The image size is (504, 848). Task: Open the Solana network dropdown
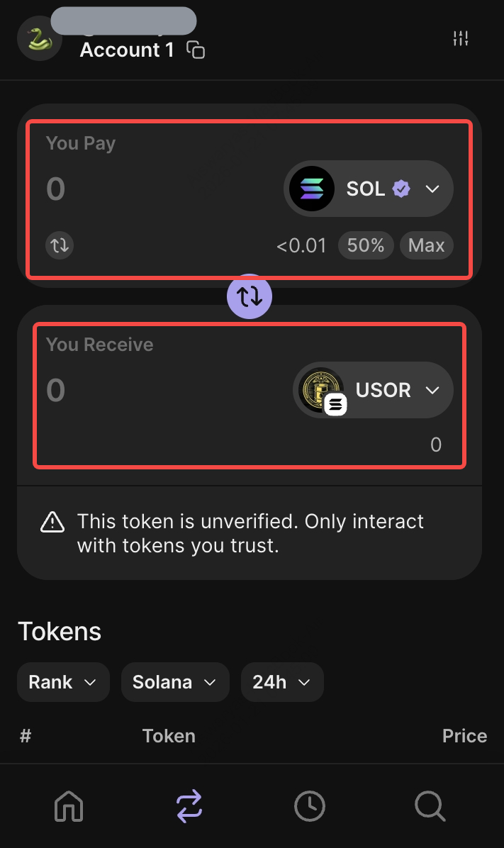pos(175,682)
